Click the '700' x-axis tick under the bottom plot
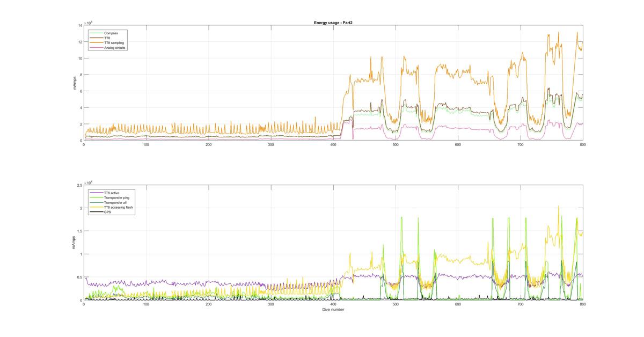 (521, 304)
